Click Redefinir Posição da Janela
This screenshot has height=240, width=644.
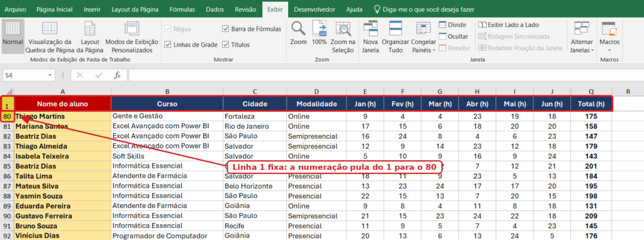click(520, 48)
